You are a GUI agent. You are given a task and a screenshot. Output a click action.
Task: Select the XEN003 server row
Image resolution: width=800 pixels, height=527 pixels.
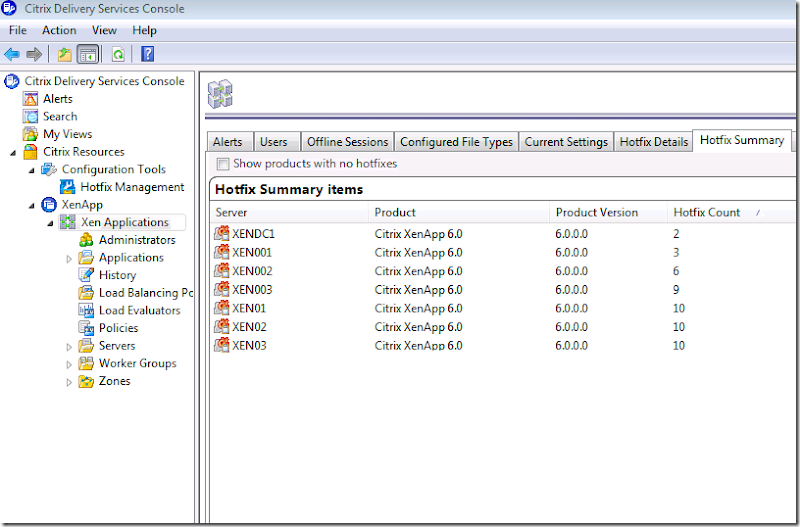click(x=503, y=290)
